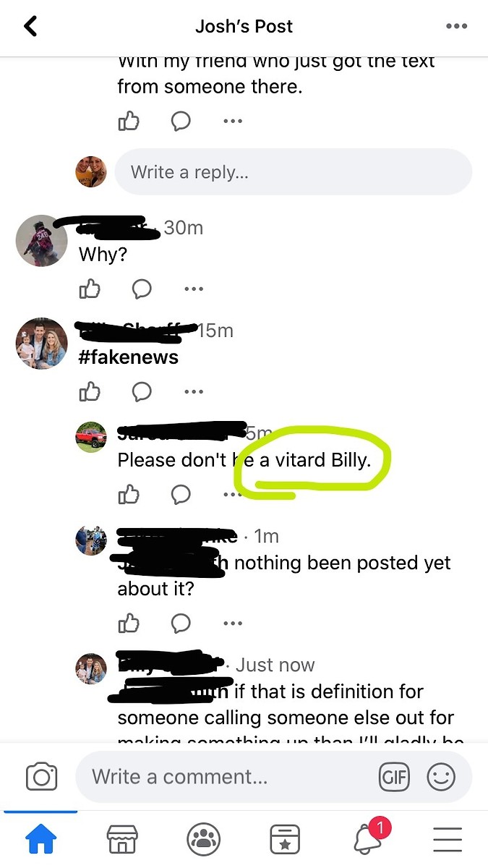This screenshot has height=868, width=488.
Task: Tap the "Write a comment..." field
Action: [x=273, y=777]
